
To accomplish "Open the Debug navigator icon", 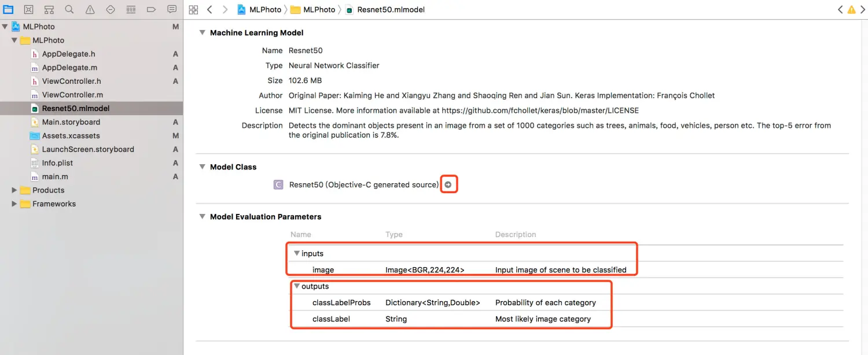I will point(131,9).
